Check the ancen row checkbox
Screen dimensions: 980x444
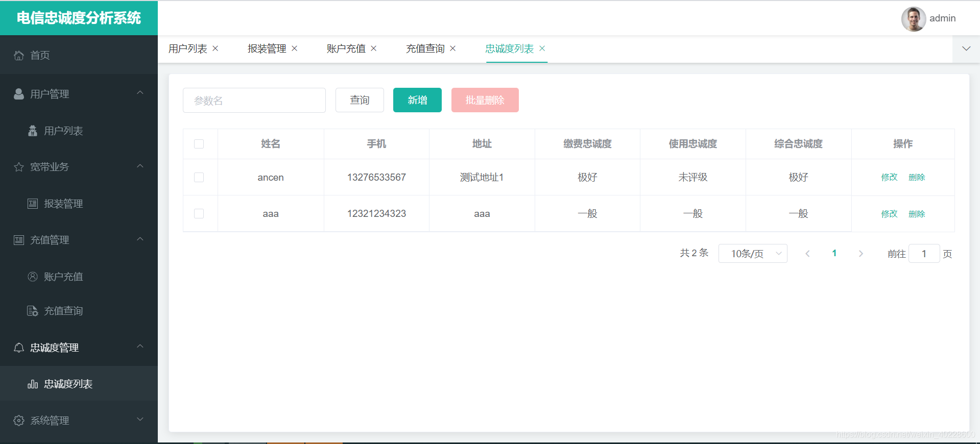click(x=199, y=177)
